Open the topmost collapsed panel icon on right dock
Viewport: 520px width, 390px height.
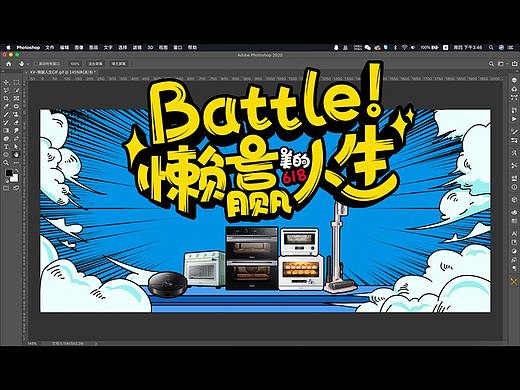pos(514,80)
